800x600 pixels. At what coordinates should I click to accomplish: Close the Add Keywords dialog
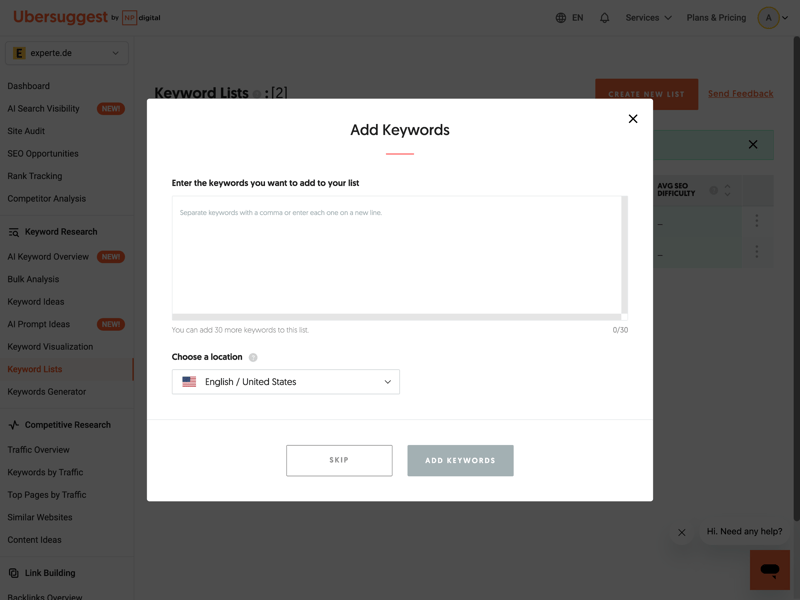[x=633, y=119]
